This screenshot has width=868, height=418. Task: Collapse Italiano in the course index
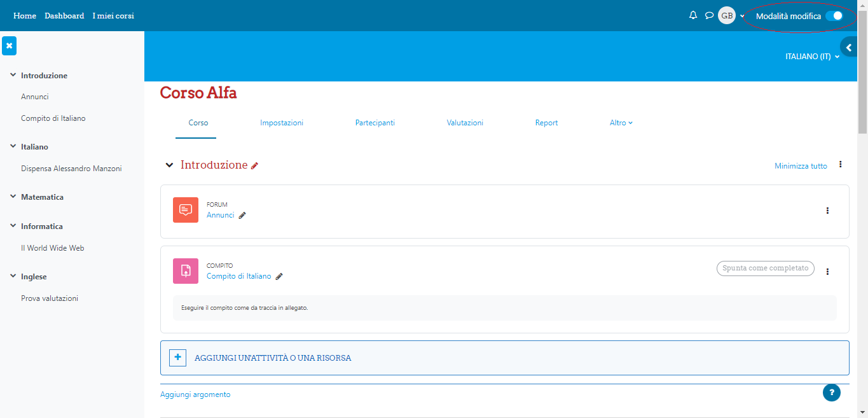point(13,146)
